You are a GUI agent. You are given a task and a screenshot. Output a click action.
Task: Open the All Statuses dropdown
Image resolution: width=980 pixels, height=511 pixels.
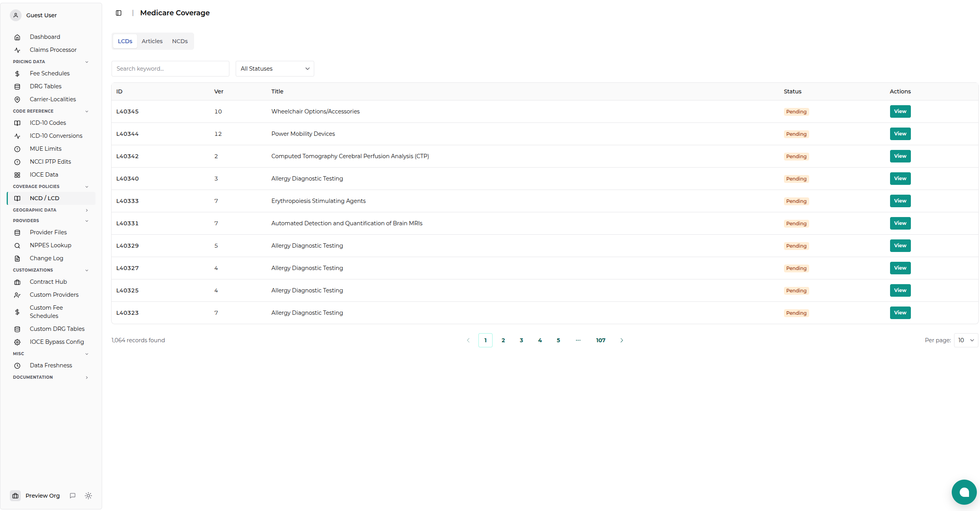point(275,69)
